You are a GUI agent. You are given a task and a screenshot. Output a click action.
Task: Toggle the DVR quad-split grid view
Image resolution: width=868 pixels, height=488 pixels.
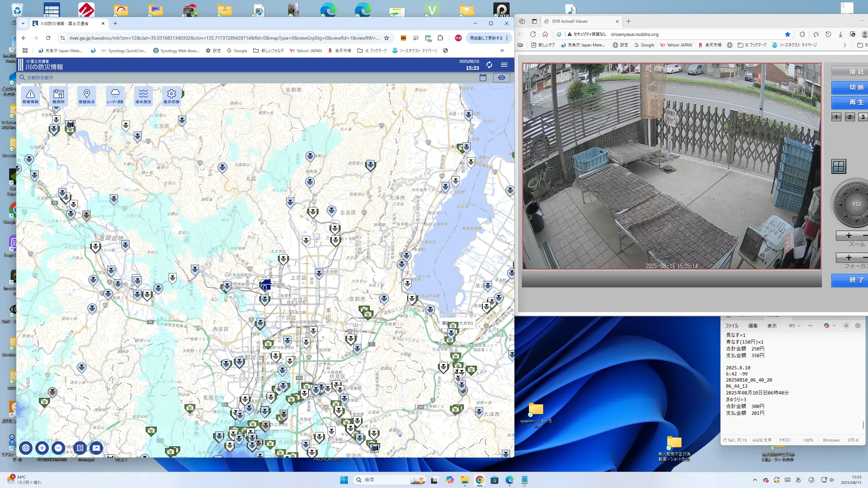pyautogui.click(x=839, y=166)
